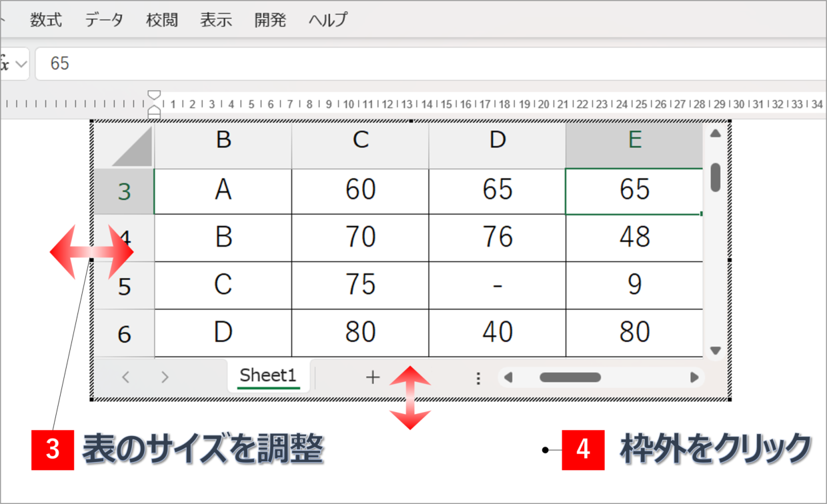Click the vertical scroll down arrow
Image resolution: width=827 pixels, height=504 pixels.
(x=716, y=350)
